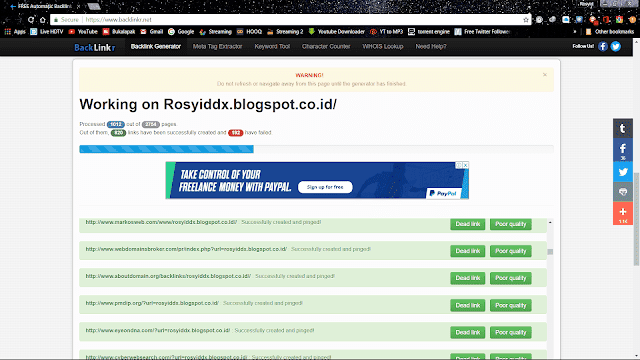This screenshot has width=640, height=360.
Task: Open the Streaming 2 bookmarks folder
Action: 285,31
